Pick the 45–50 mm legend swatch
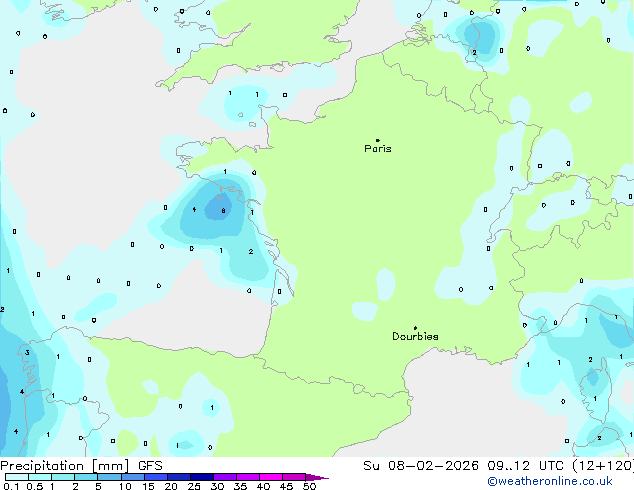The width and height of the screenshot is (634, 490). point(294,477)
